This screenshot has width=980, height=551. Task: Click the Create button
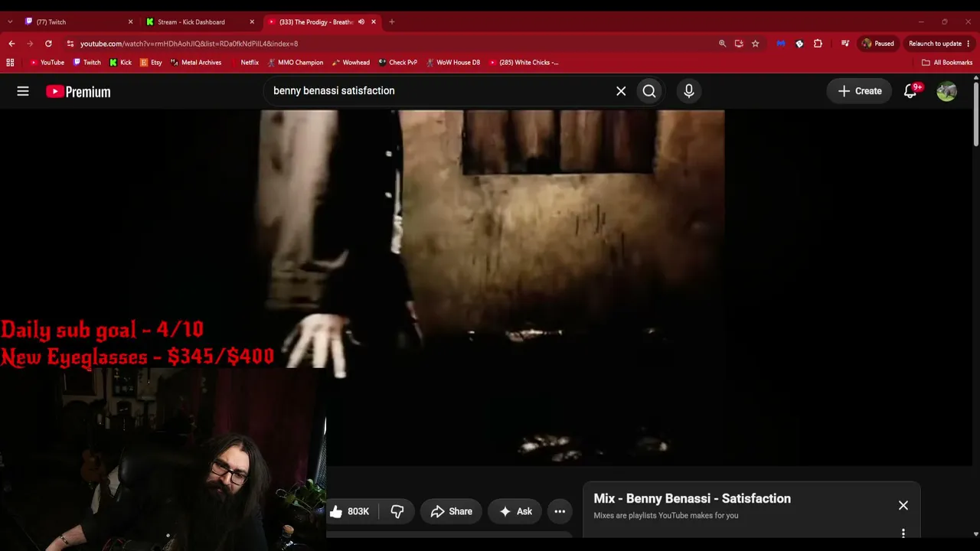point(860,91)
